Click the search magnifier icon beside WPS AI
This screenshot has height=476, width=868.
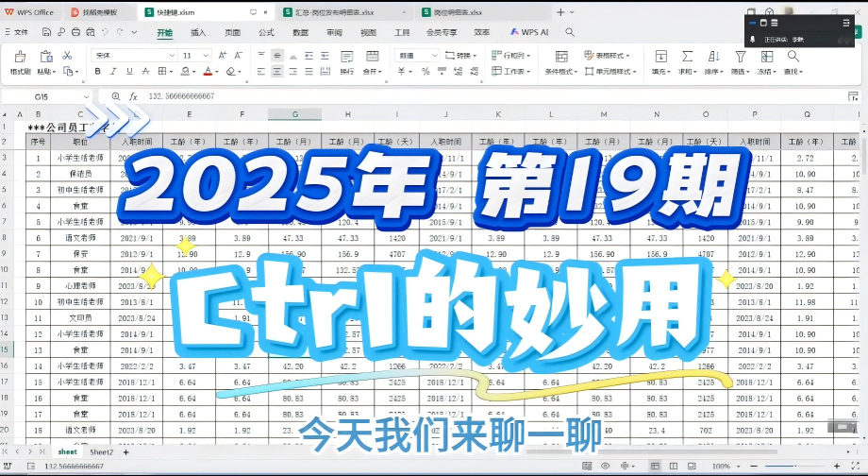pyautogui.click(x=570, y=32)
